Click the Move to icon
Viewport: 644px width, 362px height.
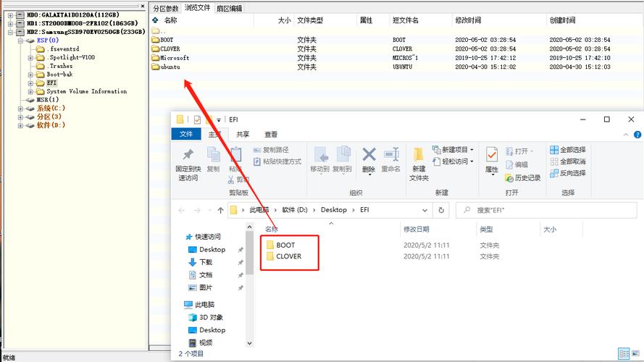(x=321, y=155)
